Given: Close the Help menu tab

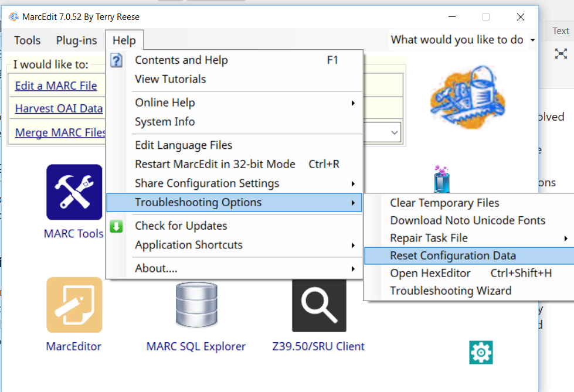Looking at the screenshot, I should pos(124,40).
